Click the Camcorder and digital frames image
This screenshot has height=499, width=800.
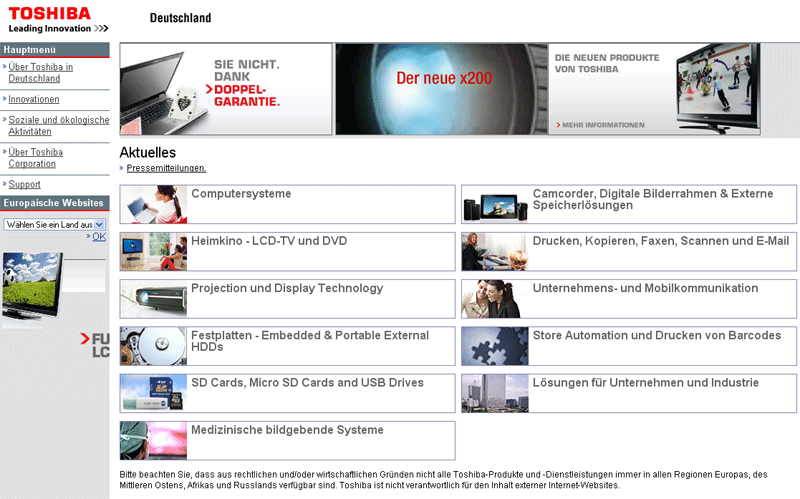point(495,204)
